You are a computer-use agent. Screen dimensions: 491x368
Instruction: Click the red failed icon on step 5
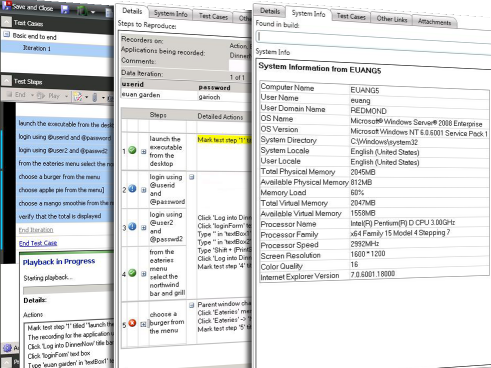coord(132,323)
